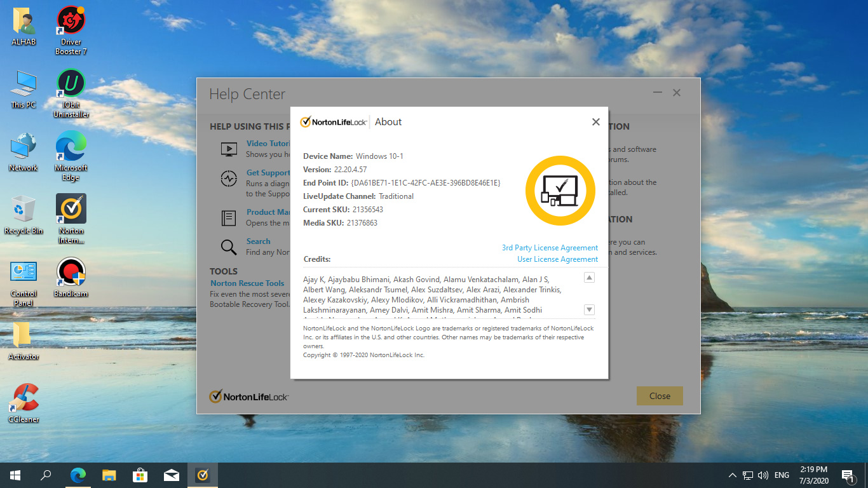Select the End Point ID value
Screen dimensions: 868x488
(x=426, y=183)
